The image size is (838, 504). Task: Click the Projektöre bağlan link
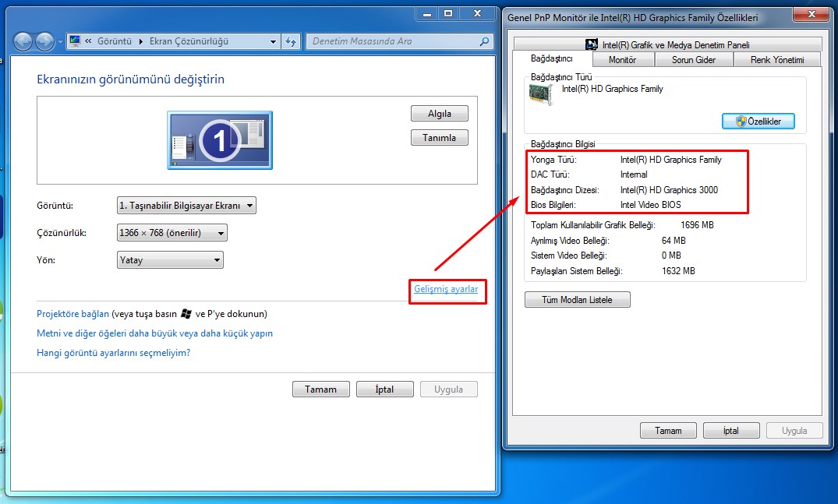(x=72, y=314)
